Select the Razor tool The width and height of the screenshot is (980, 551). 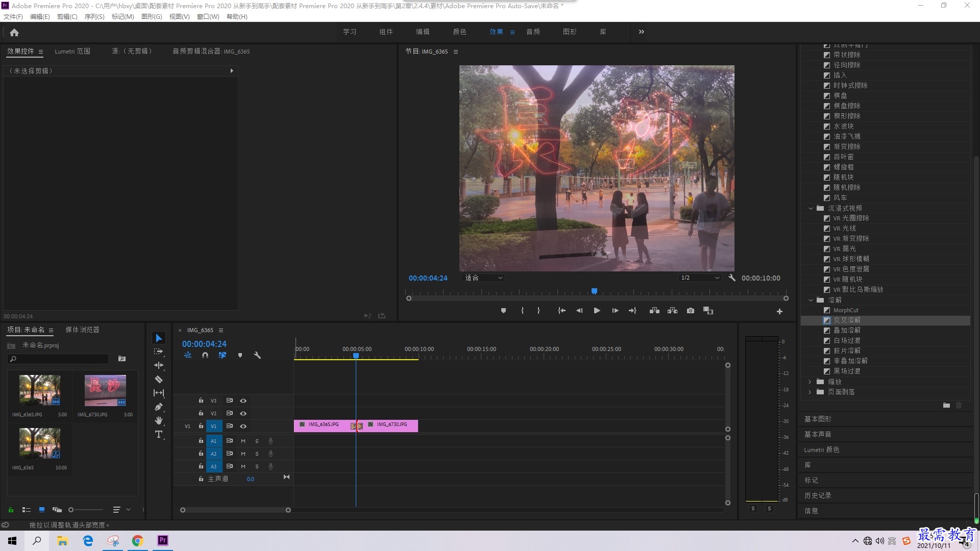coord(159,379)
